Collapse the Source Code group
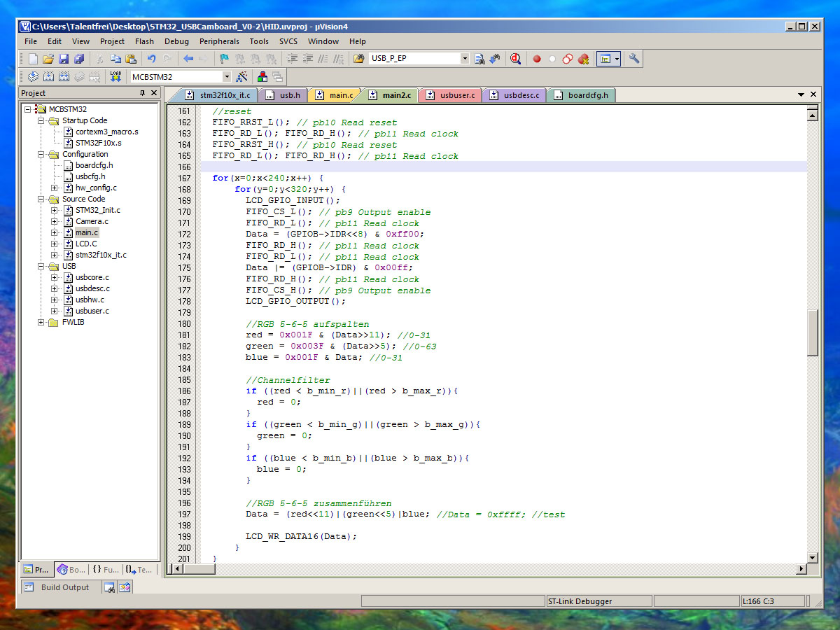The width and height of the screenshot is (840, 630). (x=43, y=199)
